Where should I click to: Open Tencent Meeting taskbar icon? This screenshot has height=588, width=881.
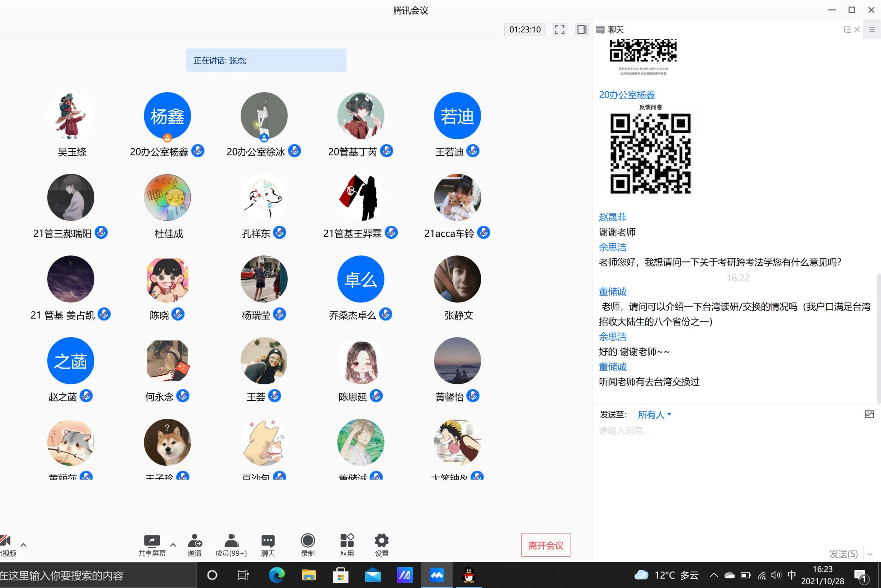[x=437, y=575]
